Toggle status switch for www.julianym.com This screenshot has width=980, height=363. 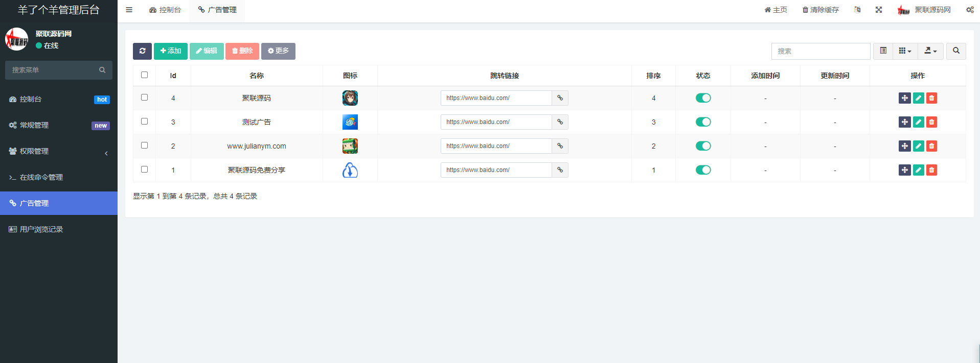point(703,146)
